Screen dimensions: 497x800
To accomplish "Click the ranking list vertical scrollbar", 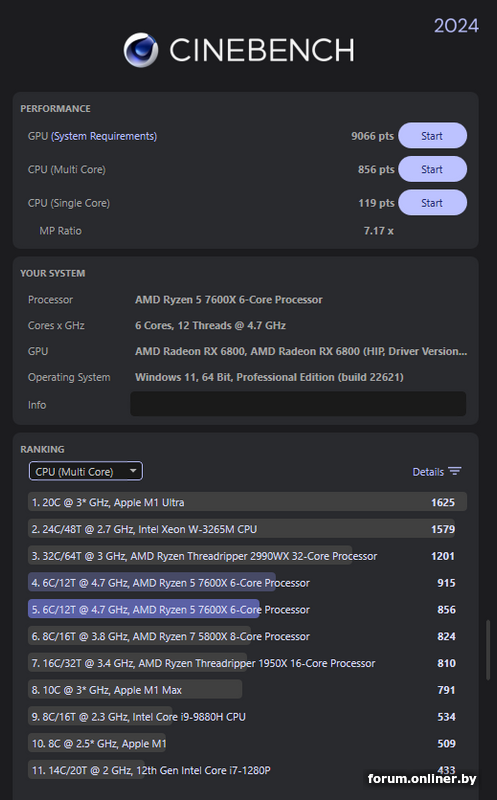I will pos(488,649).
